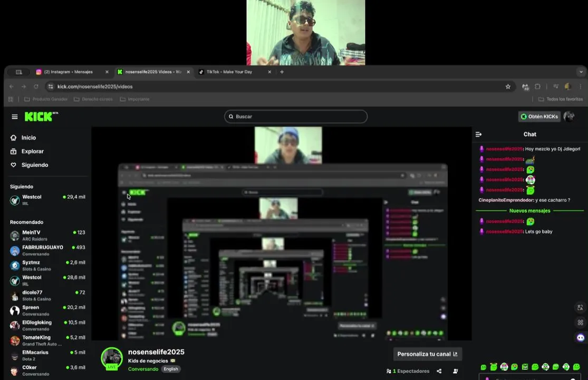This screenshot has width=588, height=380.
Task: Open dicolo77 recommended channel
Action: click(x=47, y=295)
